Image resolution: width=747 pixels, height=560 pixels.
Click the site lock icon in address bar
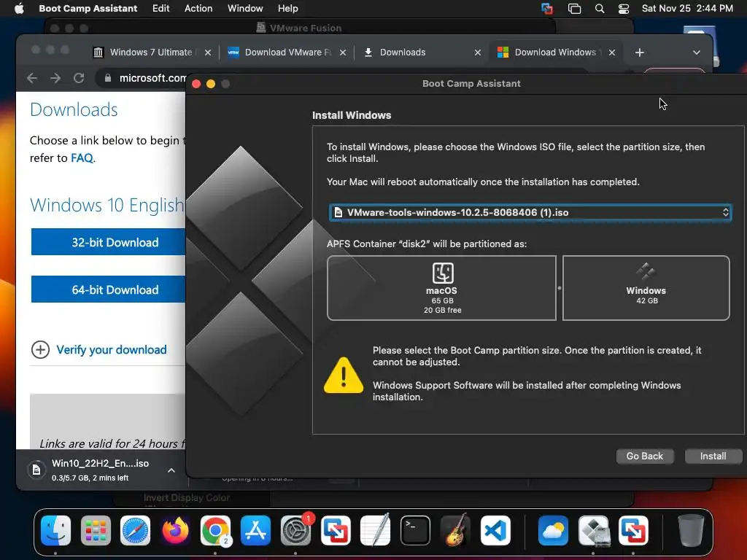pos(108,78)
